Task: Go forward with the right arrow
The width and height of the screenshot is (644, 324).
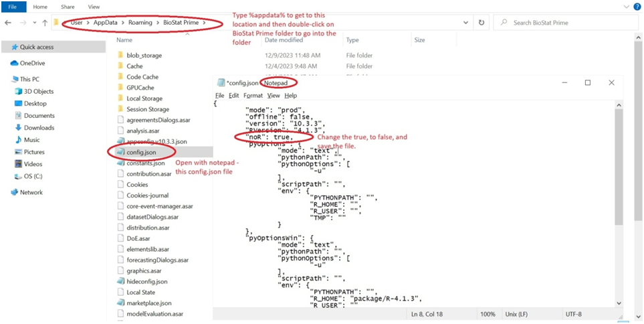Action: coord(23,23)
